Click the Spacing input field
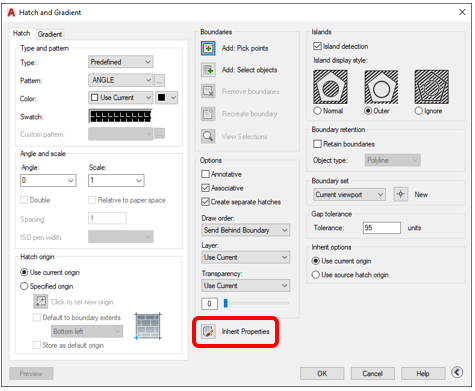Screen dimensions: 475x391 pos(107,218)
